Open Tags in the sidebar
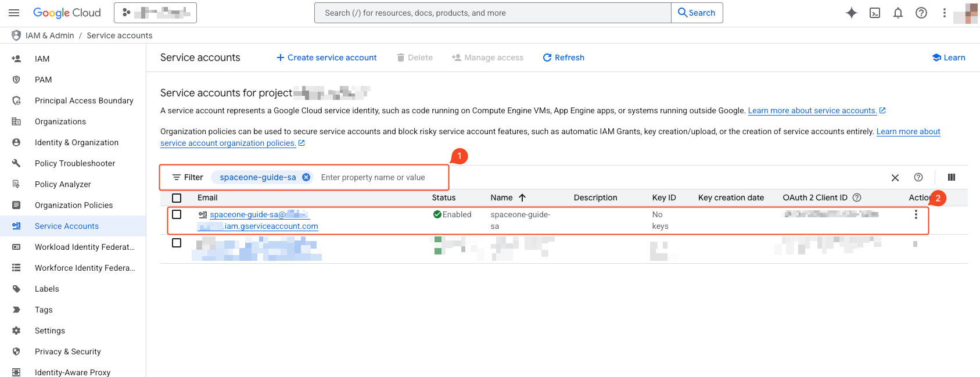The width and height of the screenshot is (980, 377). coord(44,310)
